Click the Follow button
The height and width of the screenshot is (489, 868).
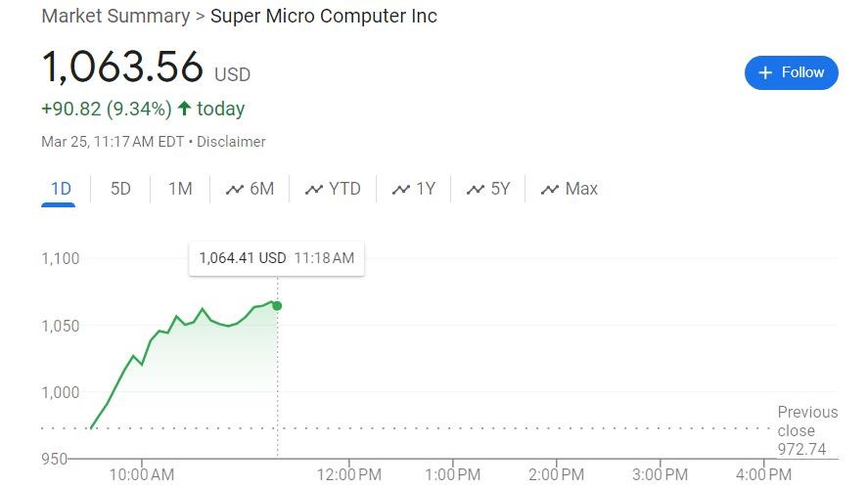791,72
